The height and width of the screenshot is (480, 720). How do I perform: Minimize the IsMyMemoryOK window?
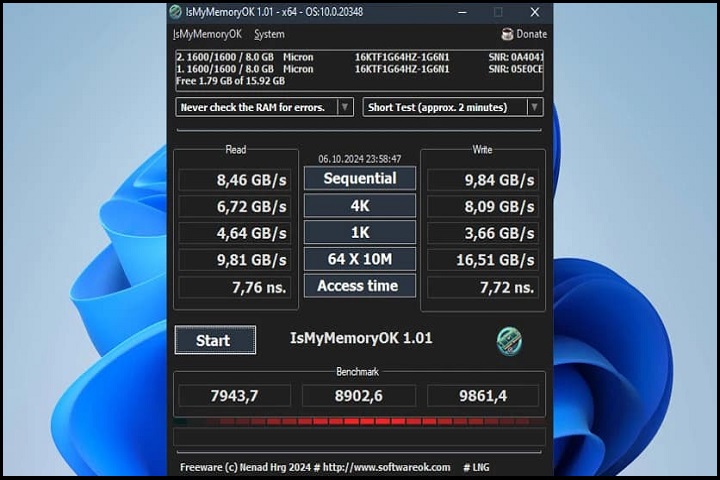tap(462, 12)
